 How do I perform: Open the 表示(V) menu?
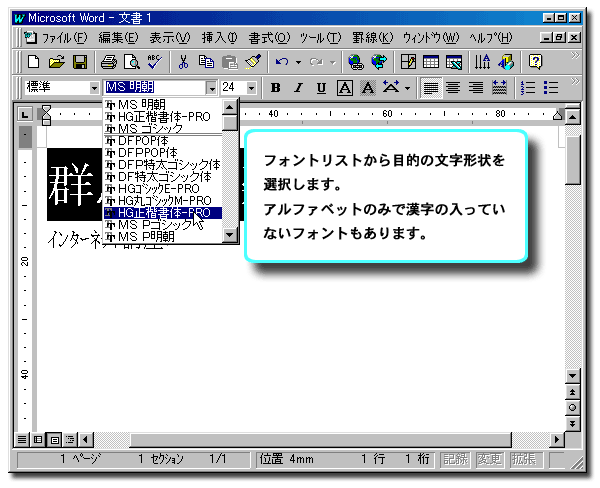pyautogui.click(x=170, y=38)
